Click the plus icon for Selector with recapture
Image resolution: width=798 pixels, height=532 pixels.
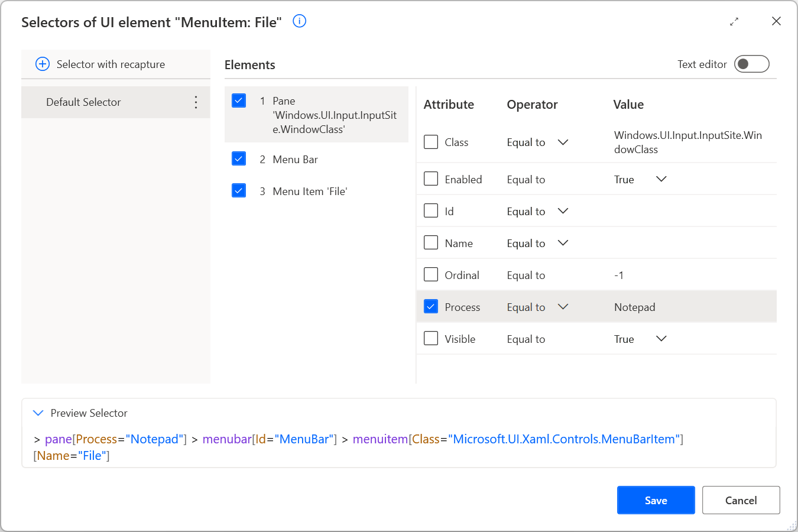click(42, 64)
